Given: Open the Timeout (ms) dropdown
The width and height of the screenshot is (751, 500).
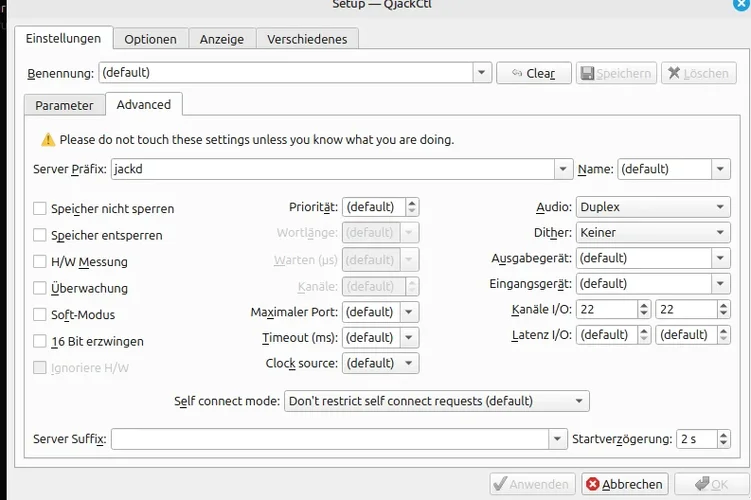Looking at the screenshot, I should pos(409,337).
